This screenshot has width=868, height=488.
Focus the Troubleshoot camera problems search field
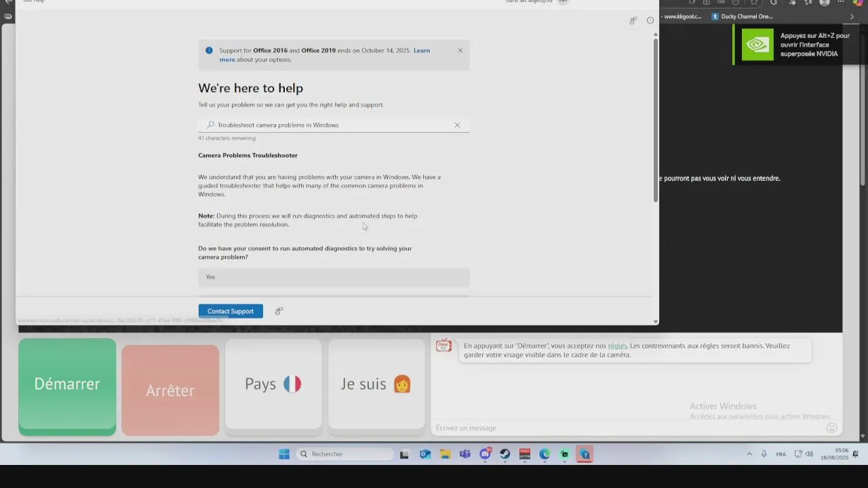pyautogui.click(x=334, y=125)
